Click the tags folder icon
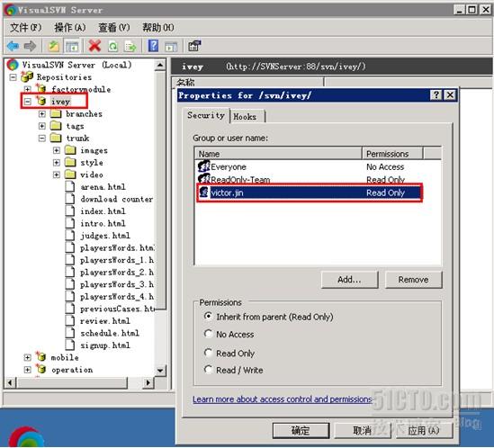 click(56, 126)
